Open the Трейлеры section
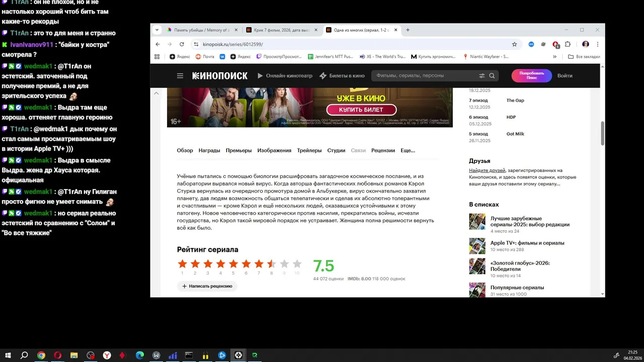The width and height of the screenshot is (644, 362). [309, 150]
